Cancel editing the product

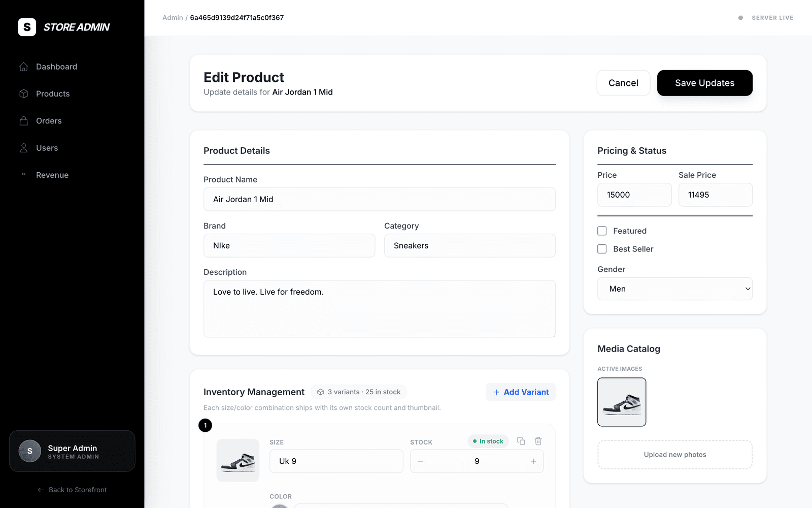coord(623,83)
